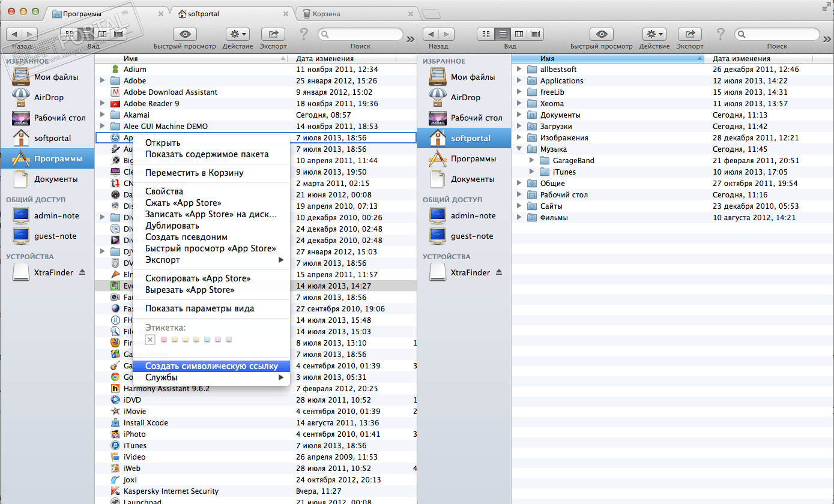
Task: Apply the red label color
Action: coord(163,340)
